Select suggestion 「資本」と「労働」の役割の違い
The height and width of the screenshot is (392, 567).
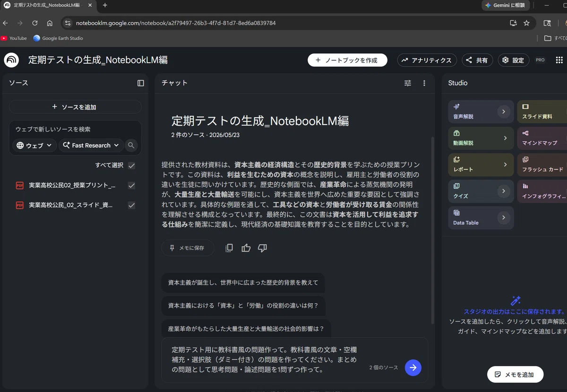point(243,305)
